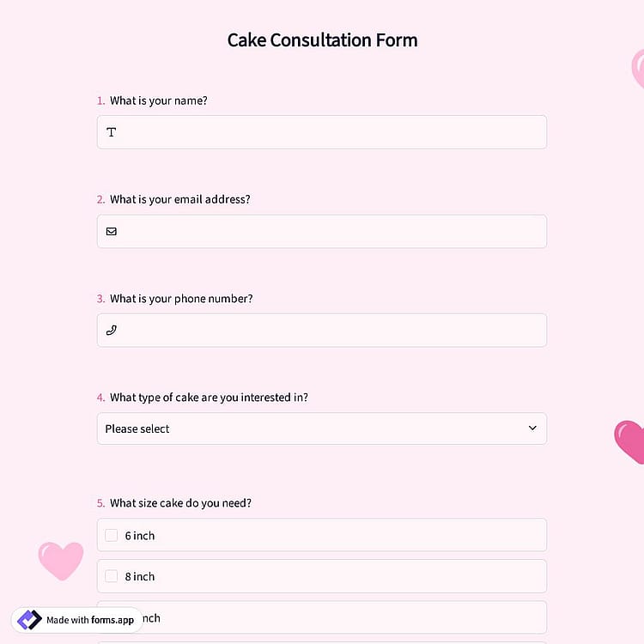Select the third cake size option ending in 'nch'

tap(322, 617)
